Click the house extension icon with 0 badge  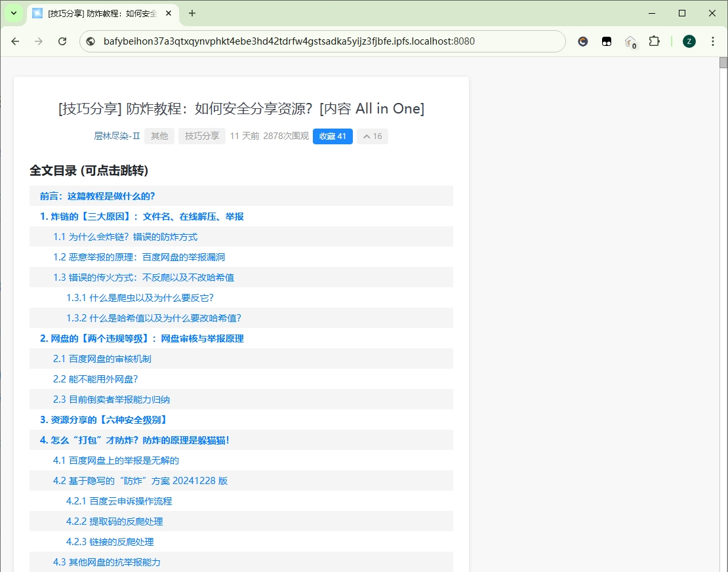click(x=630, y=42)
